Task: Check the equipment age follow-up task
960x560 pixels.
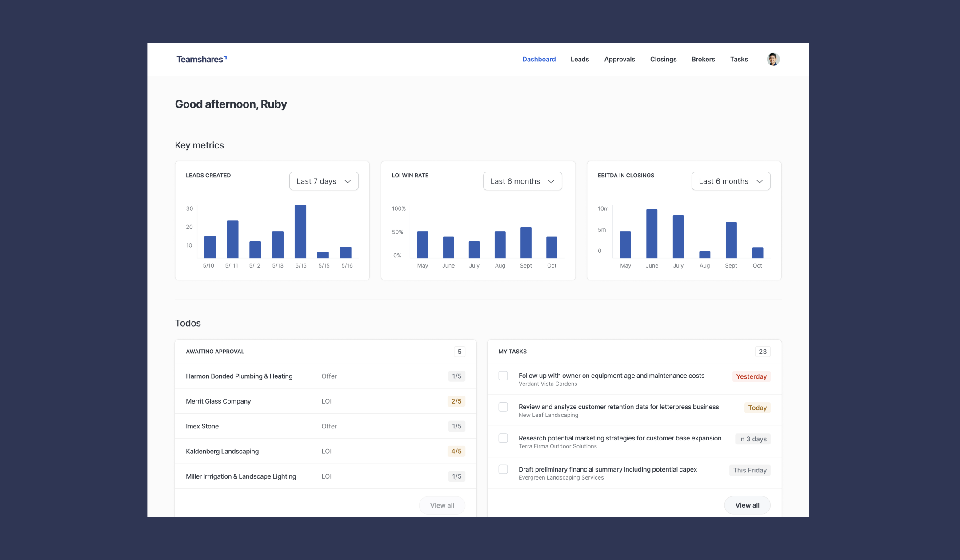Action: click(x=503, y=376)
